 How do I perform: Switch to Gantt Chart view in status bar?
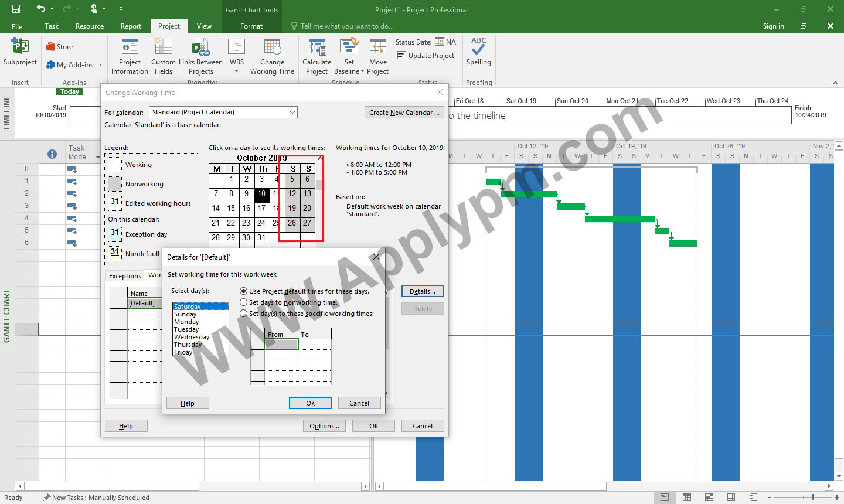coord(664,498)
